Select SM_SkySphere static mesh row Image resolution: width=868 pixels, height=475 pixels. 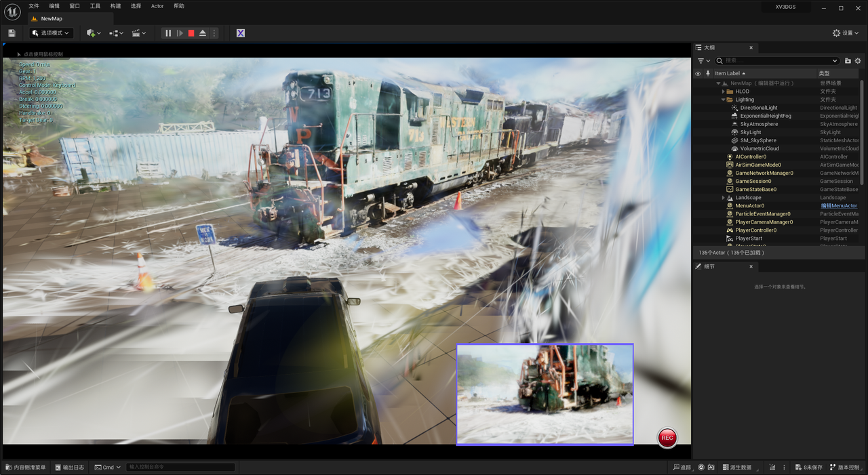(758, 140)
